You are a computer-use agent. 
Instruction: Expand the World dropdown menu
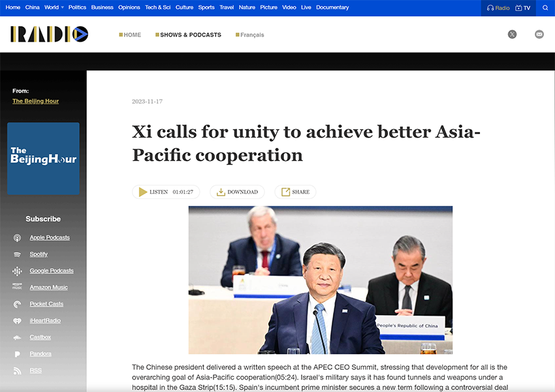pyautogui.click(x=62, y=8)
